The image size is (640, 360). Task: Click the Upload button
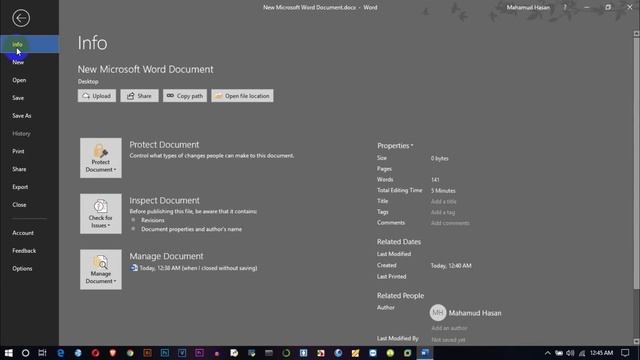point(97,96)
